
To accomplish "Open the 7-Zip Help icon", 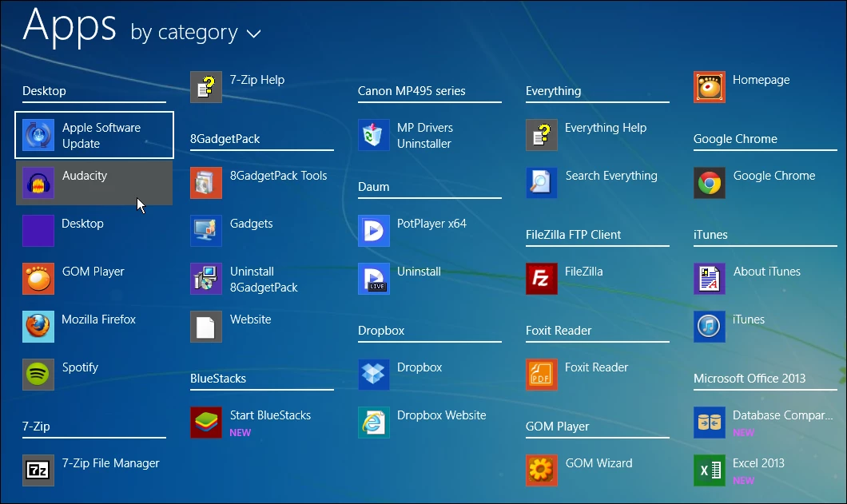I will (206, 87).
